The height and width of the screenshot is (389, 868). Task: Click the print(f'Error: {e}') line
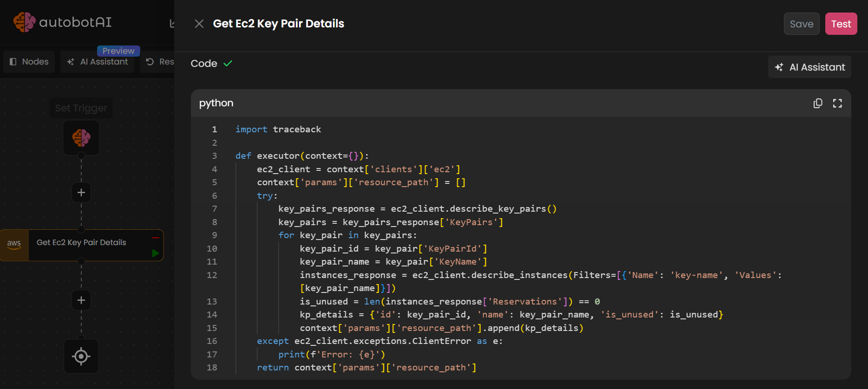332,354
